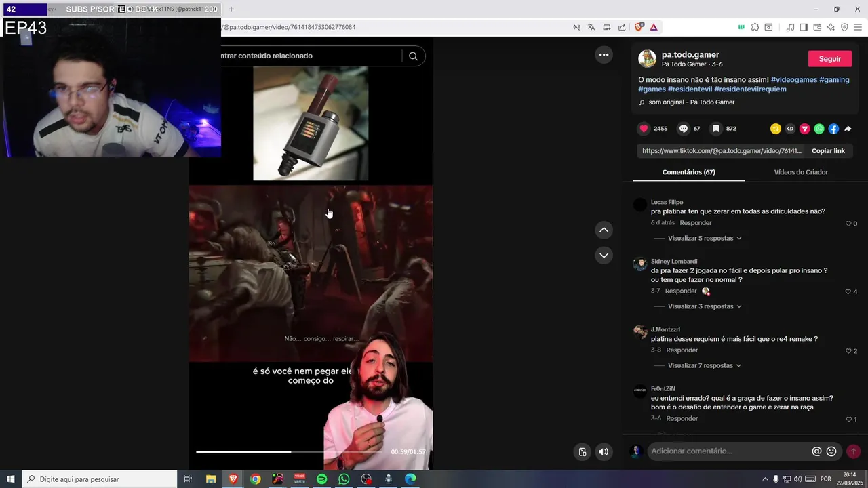Open WhatsApp from the Windows taskbar

[x=344, y=479]
